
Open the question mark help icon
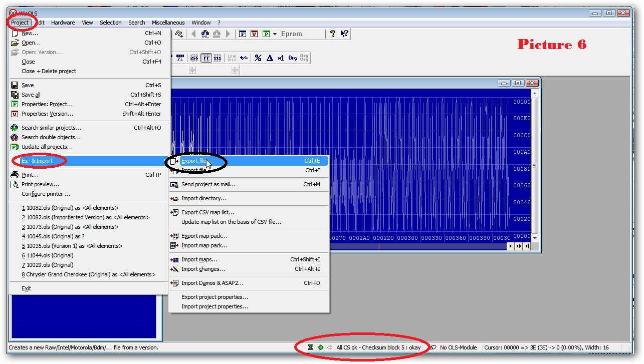pos(332,34)
